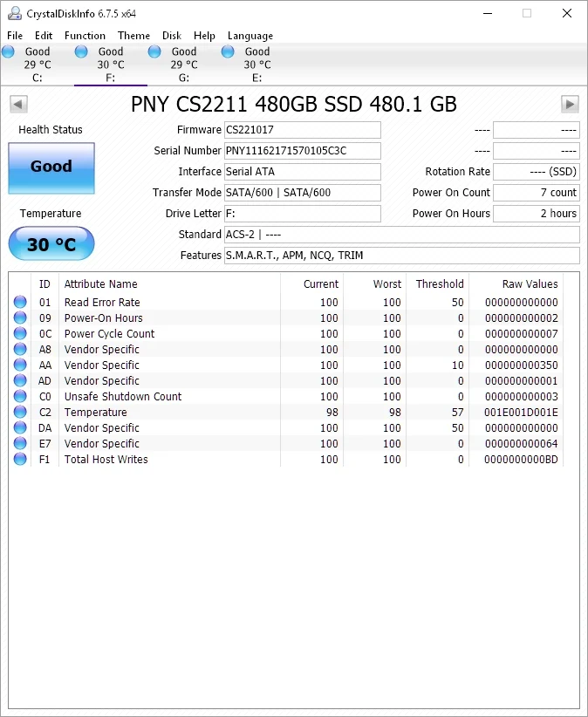Screen dimensions: 588x717
Task: Click the Attribute Name column header
Action: tap(169, 284)
